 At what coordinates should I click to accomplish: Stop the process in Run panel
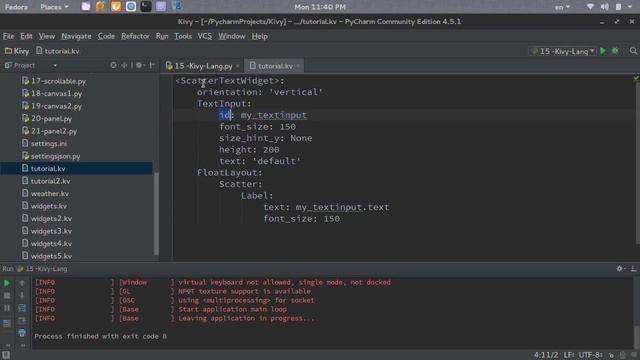(7, 296)
